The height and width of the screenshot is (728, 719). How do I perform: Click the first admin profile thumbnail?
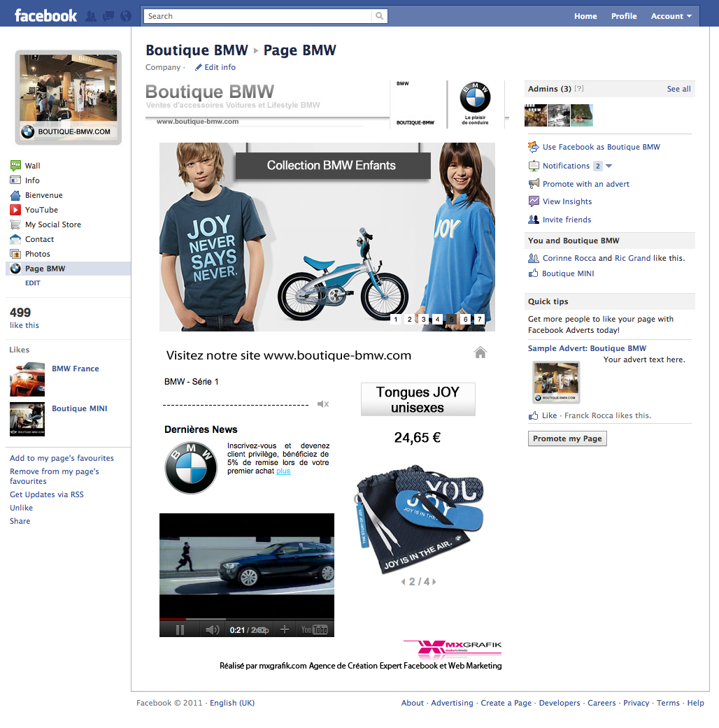coord(536,115)
